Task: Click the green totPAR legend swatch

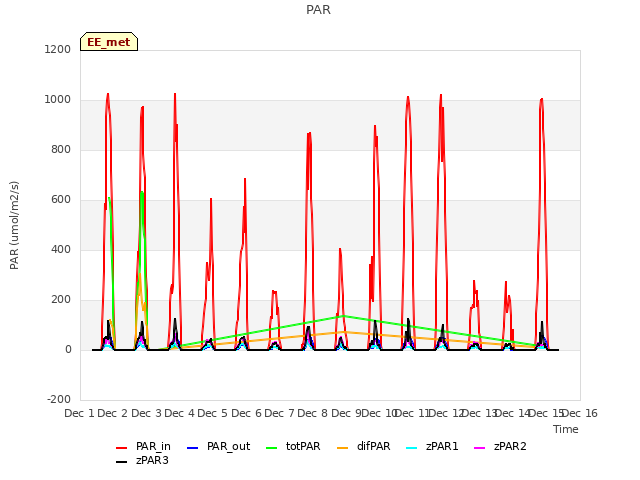Action: (271, 448)
